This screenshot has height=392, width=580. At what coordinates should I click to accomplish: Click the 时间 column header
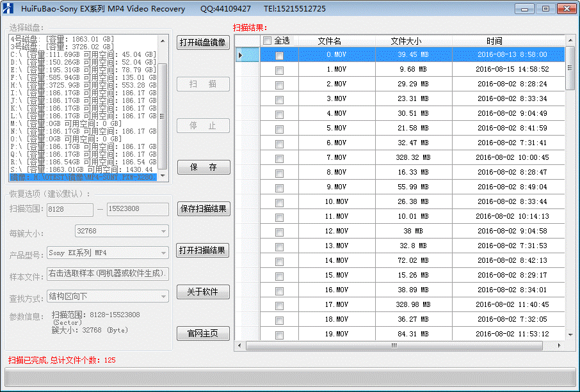pos(494,41)
